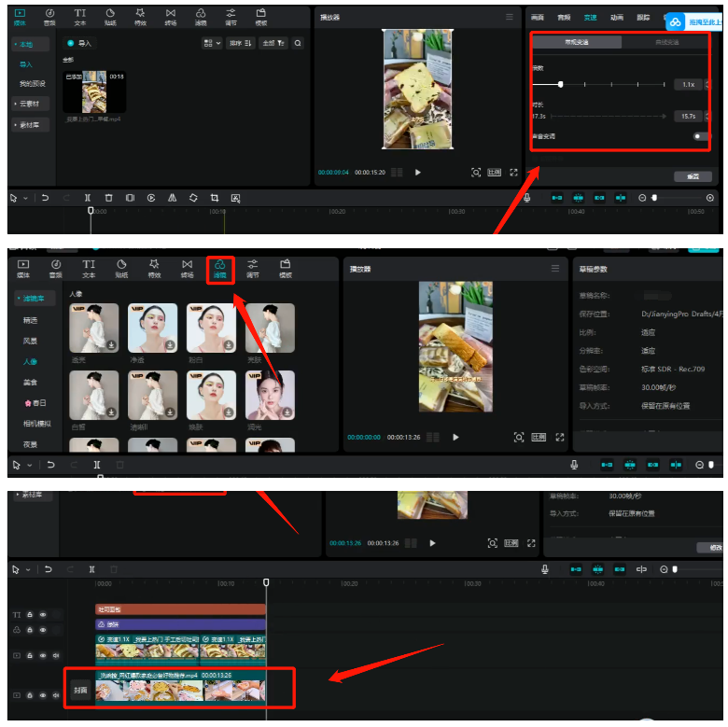Open the 排序 sort dropdown

241,43
